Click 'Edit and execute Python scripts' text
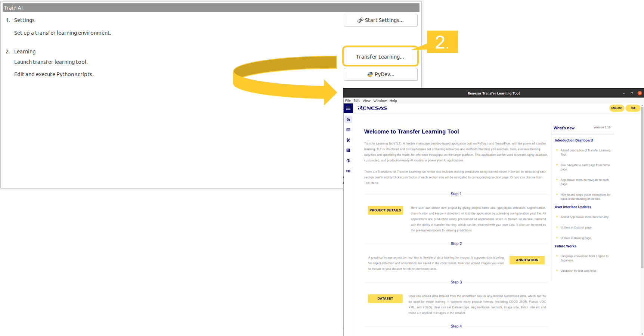This screenshot has width=644, height=336. 54,74
